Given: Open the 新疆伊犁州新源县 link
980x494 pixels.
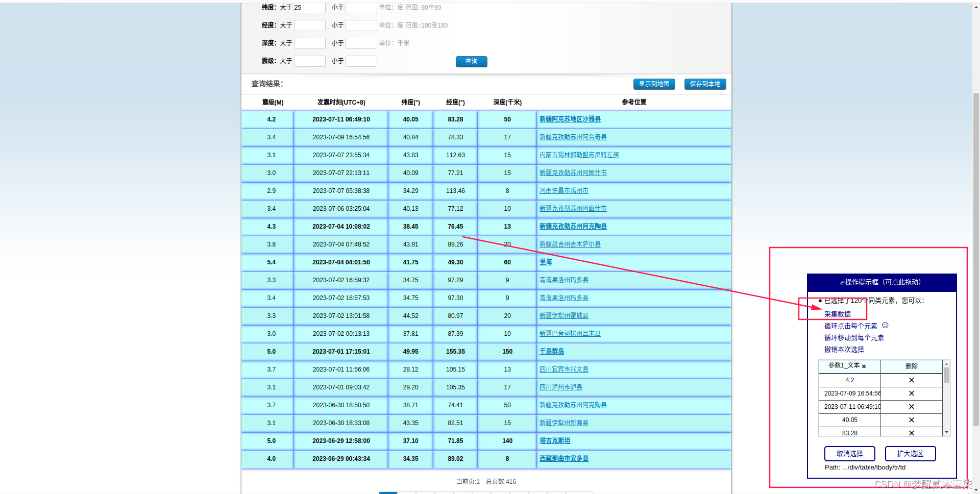Looking at the screenshot, I should click(x=563, y=423).
